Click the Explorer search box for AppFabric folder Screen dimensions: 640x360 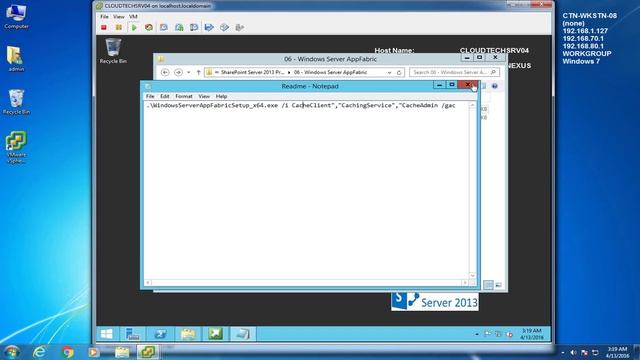pyautogui.click(x=454, y=72)
